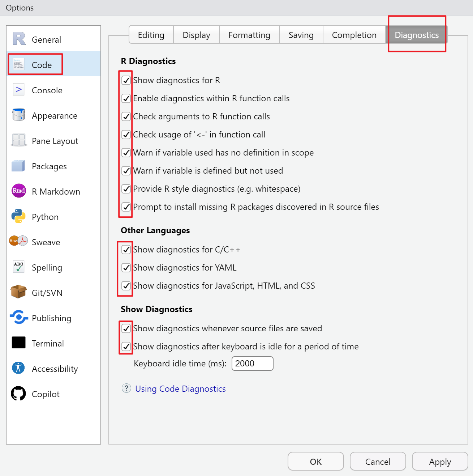The height and width of the screenshot is (476, 473).
Task: Click the Copilot GitHub icon
Action: [18, 394]
